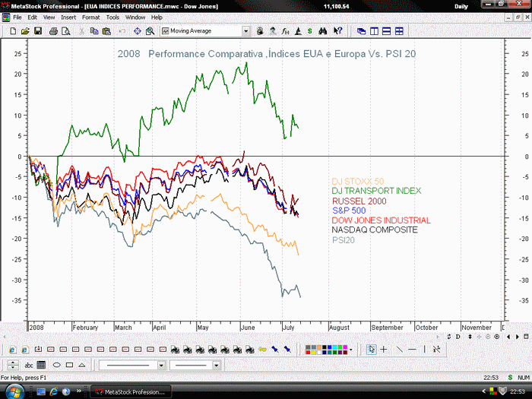This screenshot has width=532, height=399.
Task: Pick the bright green color swatch
Action: [340, 347]
